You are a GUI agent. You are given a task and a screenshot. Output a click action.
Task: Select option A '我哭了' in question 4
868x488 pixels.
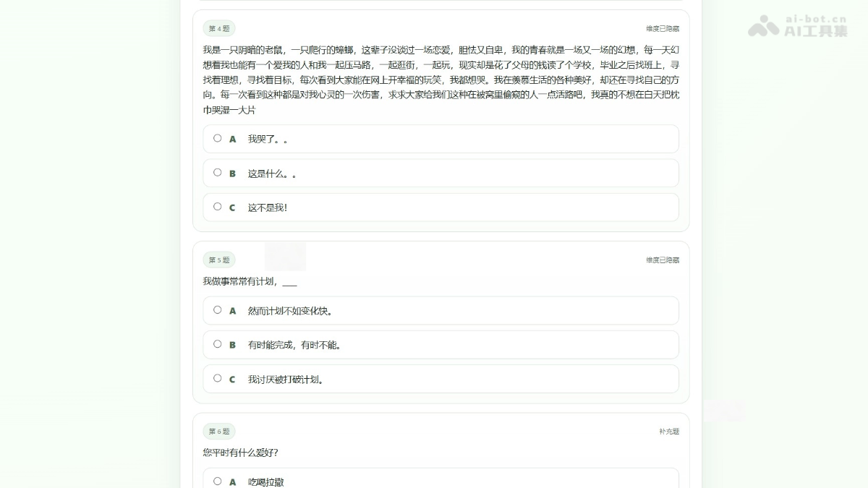(218, 138)
